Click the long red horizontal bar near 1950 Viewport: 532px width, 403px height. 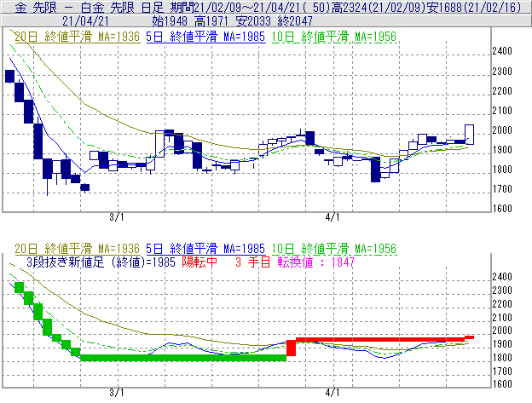click(x=380, y=339)
